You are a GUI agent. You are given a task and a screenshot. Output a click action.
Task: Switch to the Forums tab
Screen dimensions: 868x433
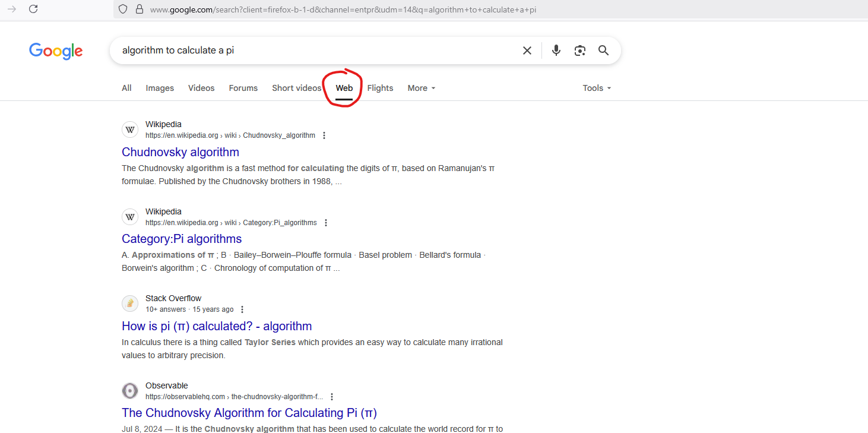tap(243, 88)
